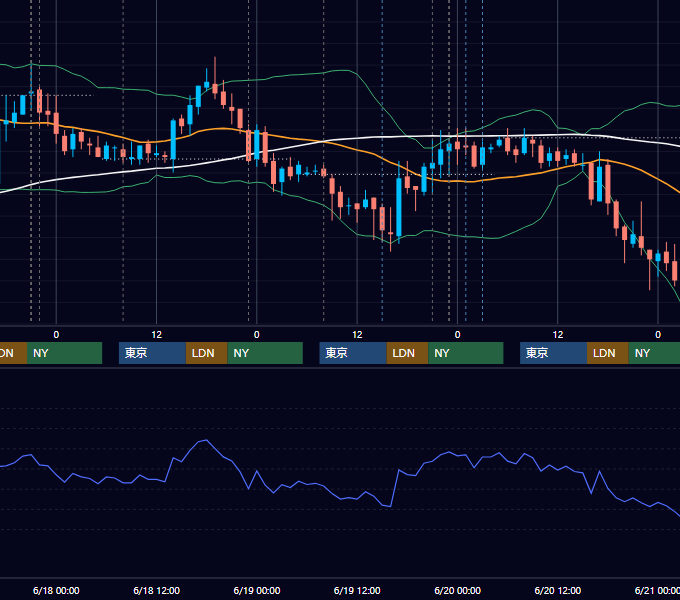The image size is (680, 600).
Task: Click the 6/19 00:00 date label
Action: 257,590
